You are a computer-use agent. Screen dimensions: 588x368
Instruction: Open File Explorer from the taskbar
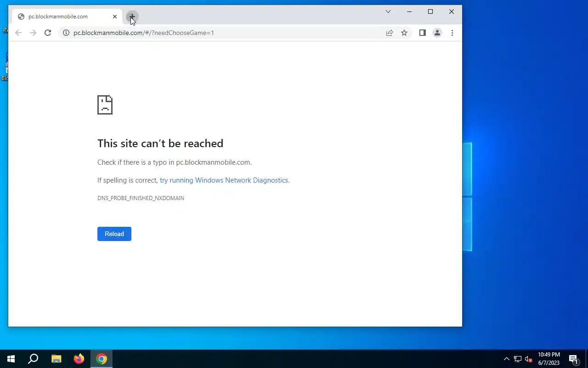pyautogui.click(x=56, y=359)
